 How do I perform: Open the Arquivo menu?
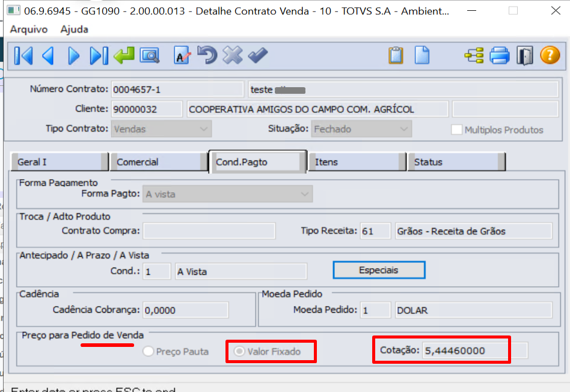29,29
